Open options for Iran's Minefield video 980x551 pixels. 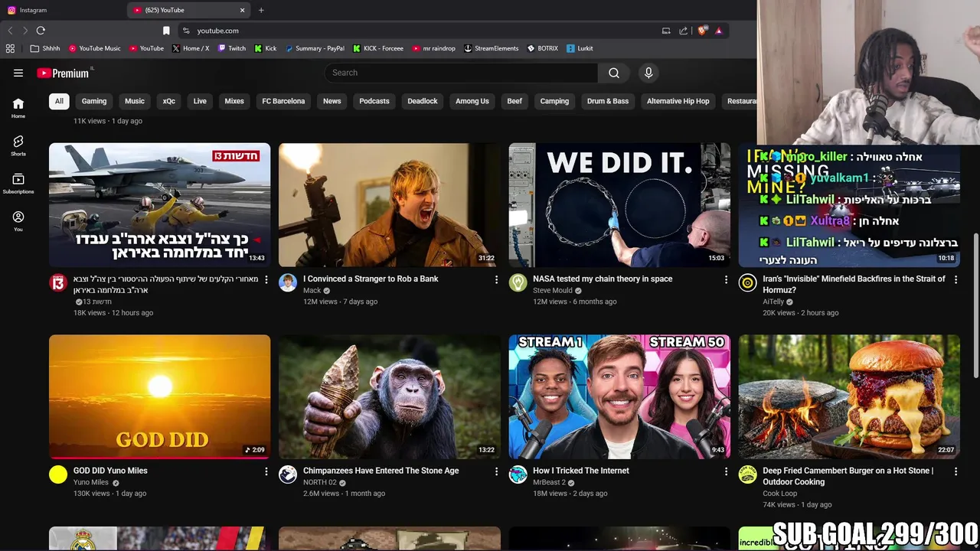click(x=955, y=279)
